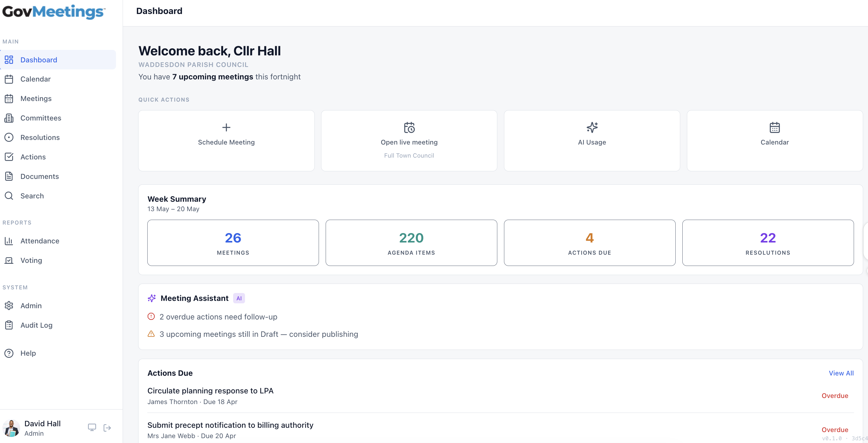
Task: Click the '13 May – 20 May' date range
Action: tap(173, 209)
